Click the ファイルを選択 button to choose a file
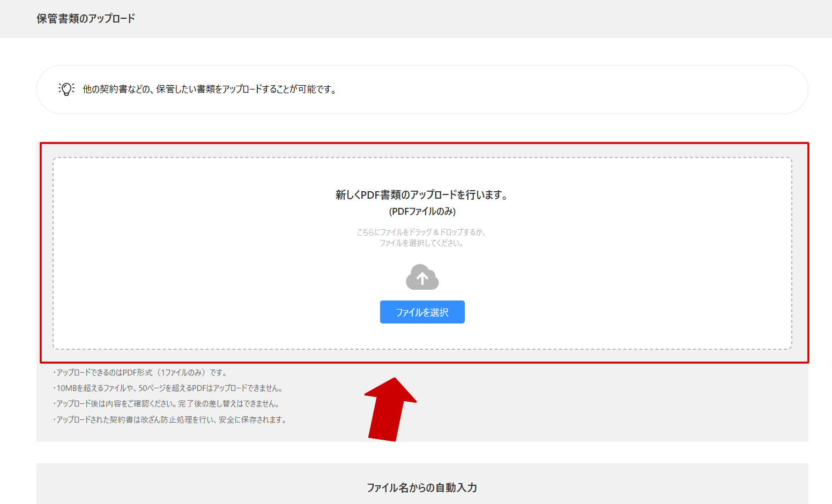Viewport: 832px width, 504px height. 422,312
